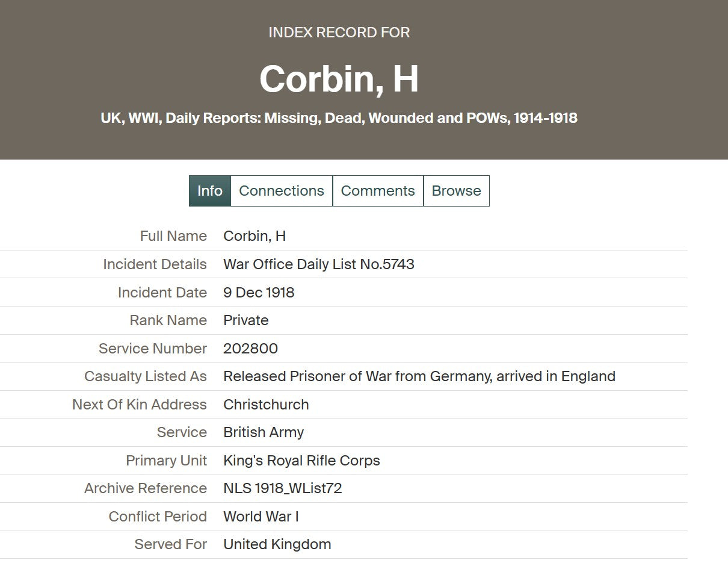This screenshot has height=563, width=728.
Task: Click the Christchurch next of kin address
Action: click(x=266, y=405)
